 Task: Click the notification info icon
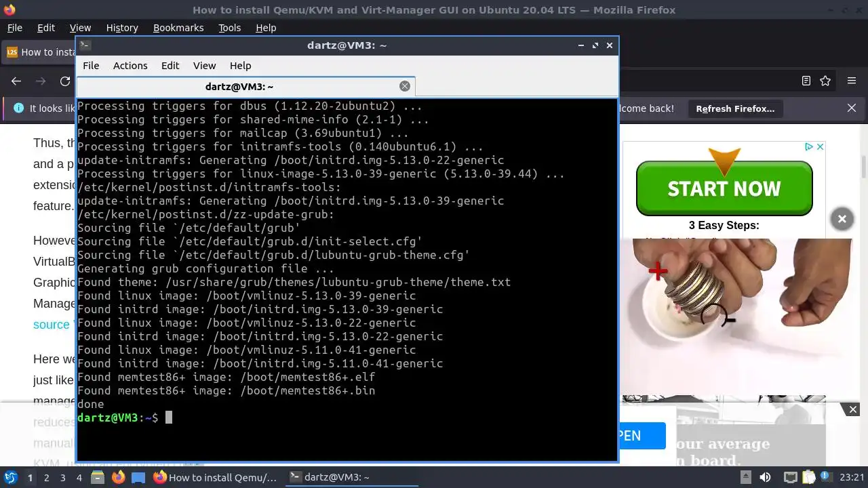[x=18, y=108]
